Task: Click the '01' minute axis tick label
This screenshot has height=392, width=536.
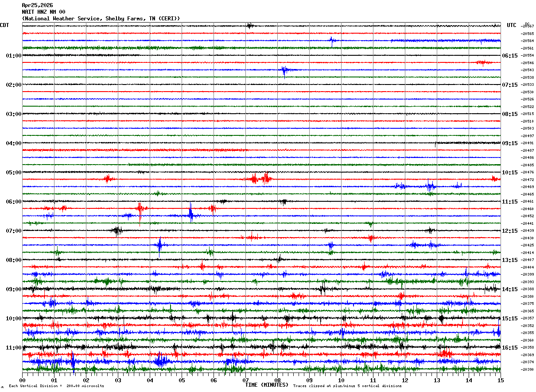Action: 54,380
